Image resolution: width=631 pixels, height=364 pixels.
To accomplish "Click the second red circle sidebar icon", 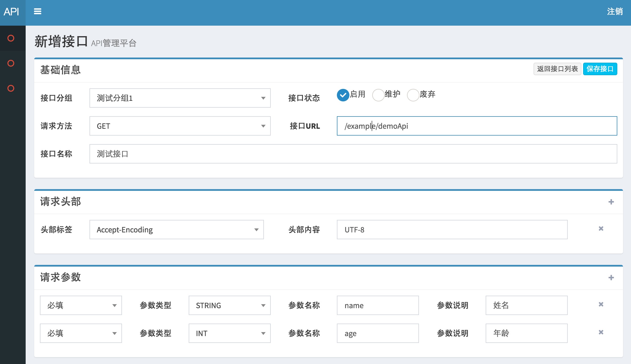I will click(x=11, y=63).
